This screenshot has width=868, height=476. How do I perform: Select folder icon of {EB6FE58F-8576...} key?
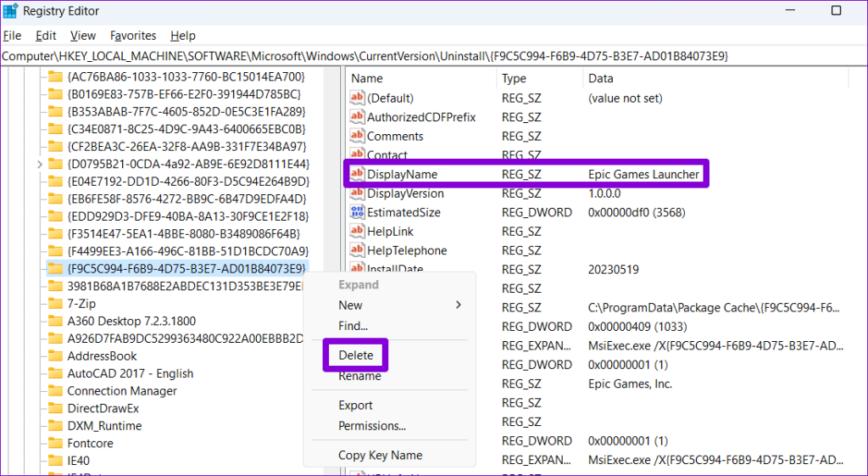[55, 199]
